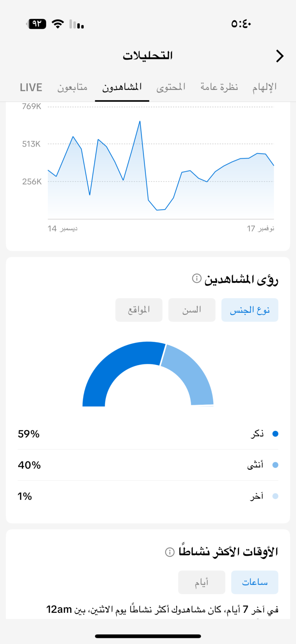Viewport: 296px width, 644px height.
Task: Select the نوع الجنس filter
Action: pos(250,310)
